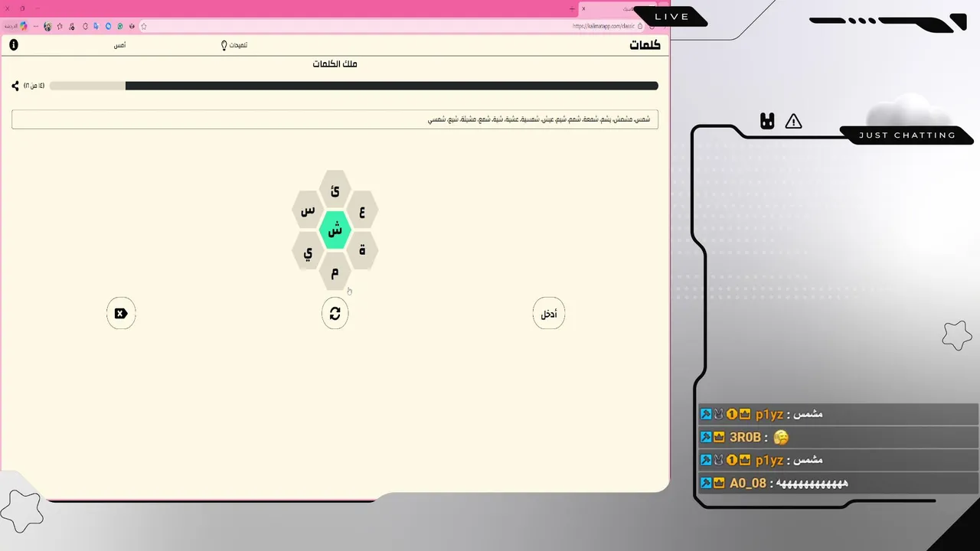The width and height of the screenshot is (980, 551).
Task: Open yesterday's puzzle link أمس
Action: [x=119, y=45]
